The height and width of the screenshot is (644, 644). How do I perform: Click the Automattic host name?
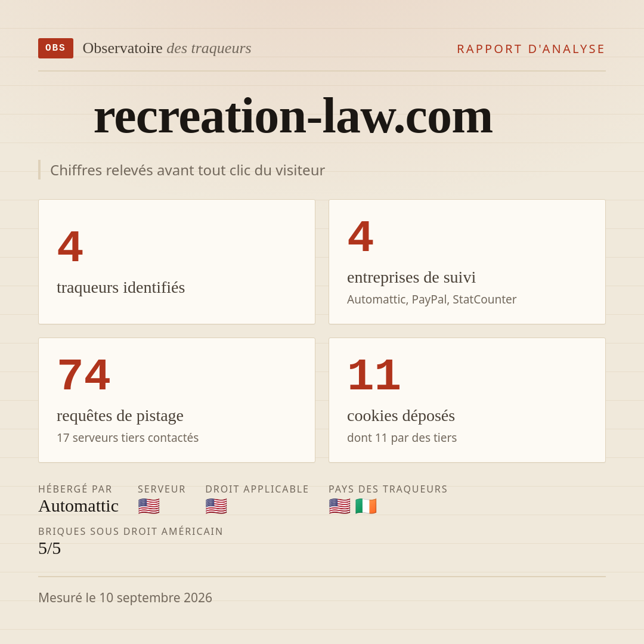79,506
